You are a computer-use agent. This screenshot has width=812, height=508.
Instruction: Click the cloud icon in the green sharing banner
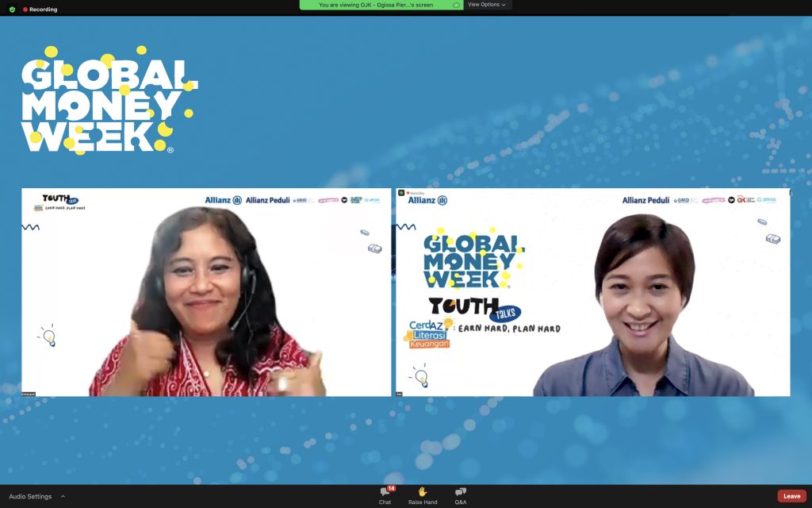point(456,6)
